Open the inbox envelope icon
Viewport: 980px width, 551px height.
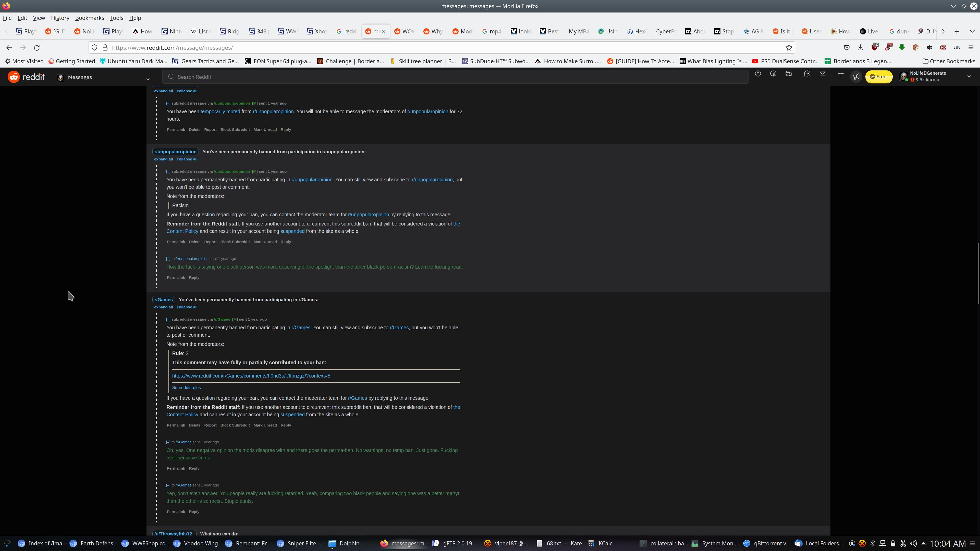[x=823, y=74]
